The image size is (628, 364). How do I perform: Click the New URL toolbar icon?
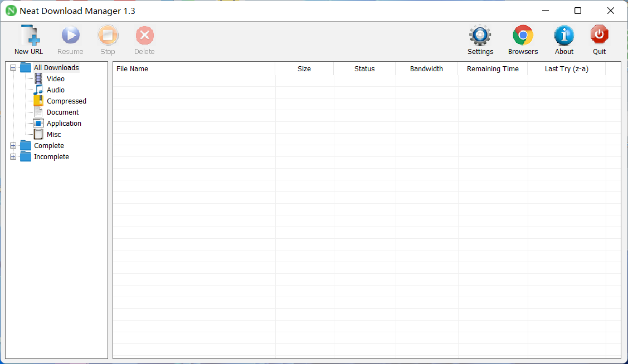pos(29,36)
